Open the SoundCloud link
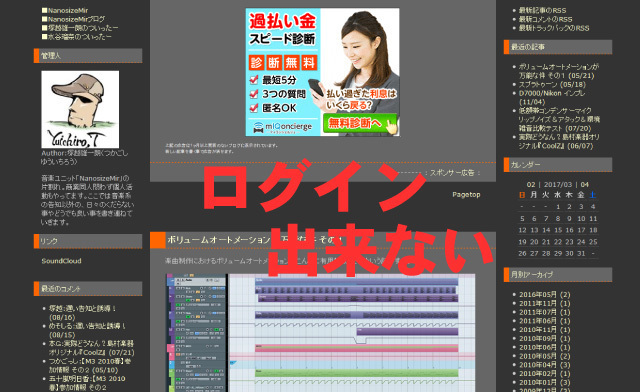Image resolution: width=640 pixels, height=392 pixels. tap(61, 261)
